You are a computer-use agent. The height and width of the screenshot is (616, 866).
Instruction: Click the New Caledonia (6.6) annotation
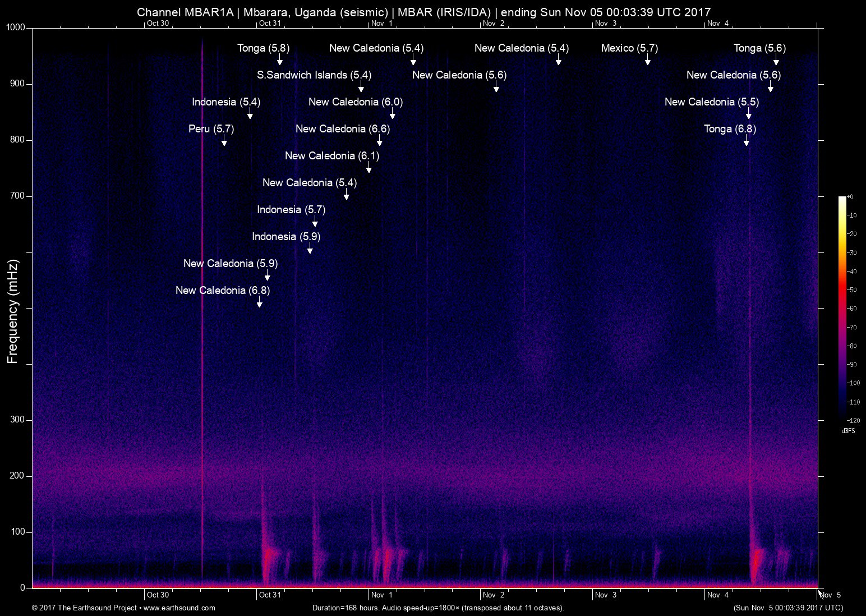(x=342, y=128)
